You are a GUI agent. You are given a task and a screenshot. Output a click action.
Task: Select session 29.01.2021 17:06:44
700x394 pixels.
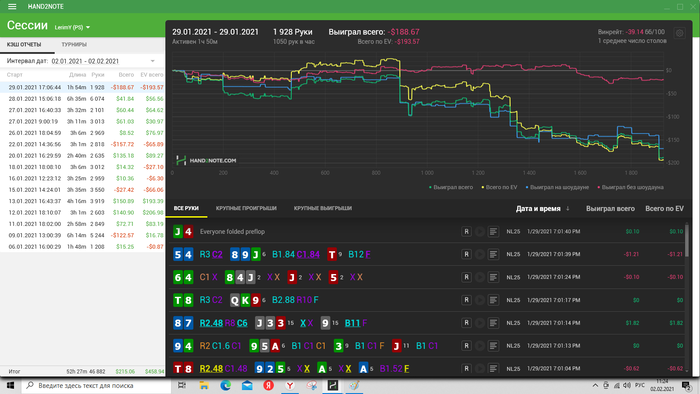[x=83, y=87]
